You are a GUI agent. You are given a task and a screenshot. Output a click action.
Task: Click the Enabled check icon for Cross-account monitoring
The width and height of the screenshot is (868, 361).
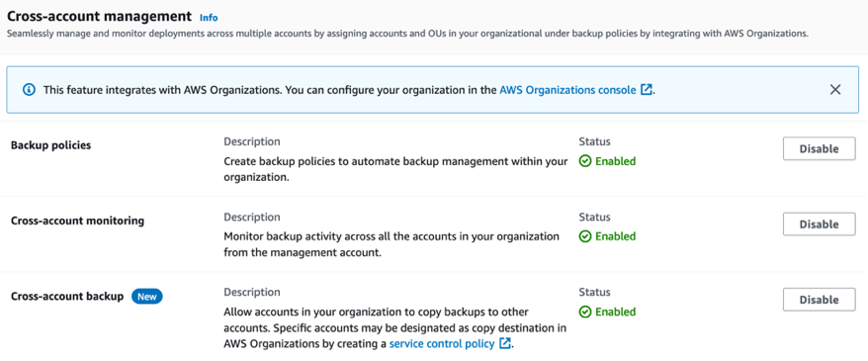(x=584, y=236)
